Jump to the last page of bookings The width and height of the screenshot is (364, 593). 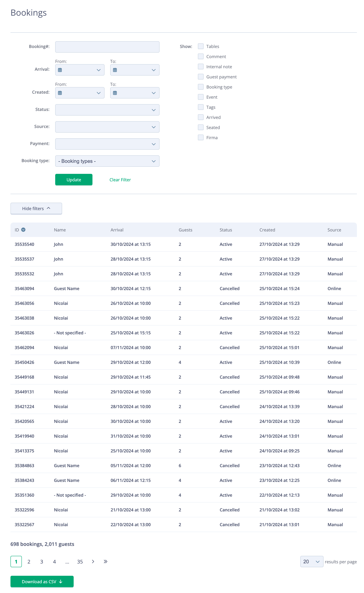105,561
